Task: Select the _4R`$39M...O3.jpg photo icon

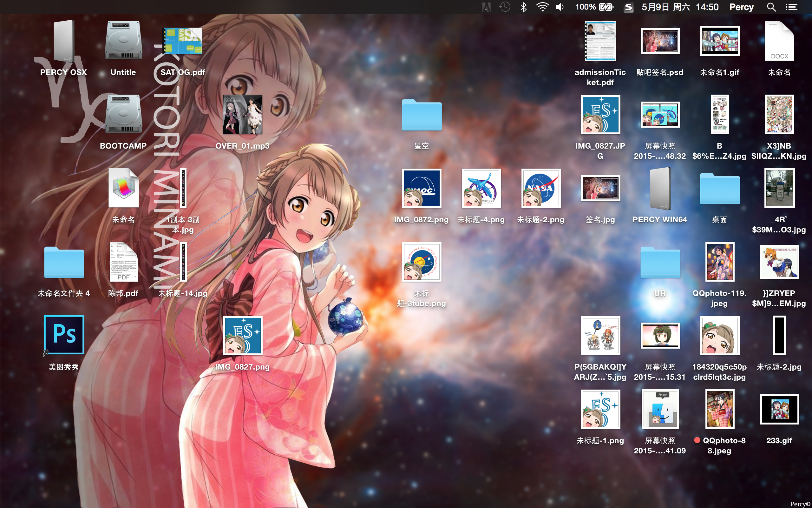Action: coord(779,188)
